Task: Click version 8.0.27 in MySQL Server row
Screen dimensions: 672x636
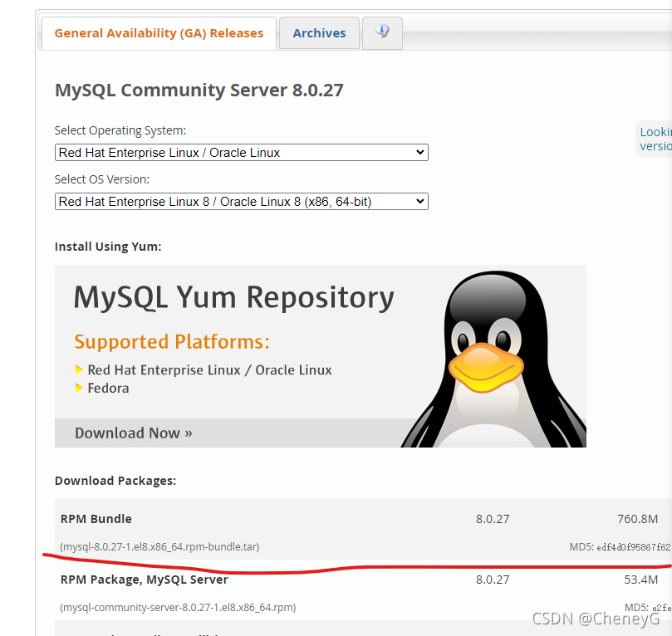Action: 493,580
